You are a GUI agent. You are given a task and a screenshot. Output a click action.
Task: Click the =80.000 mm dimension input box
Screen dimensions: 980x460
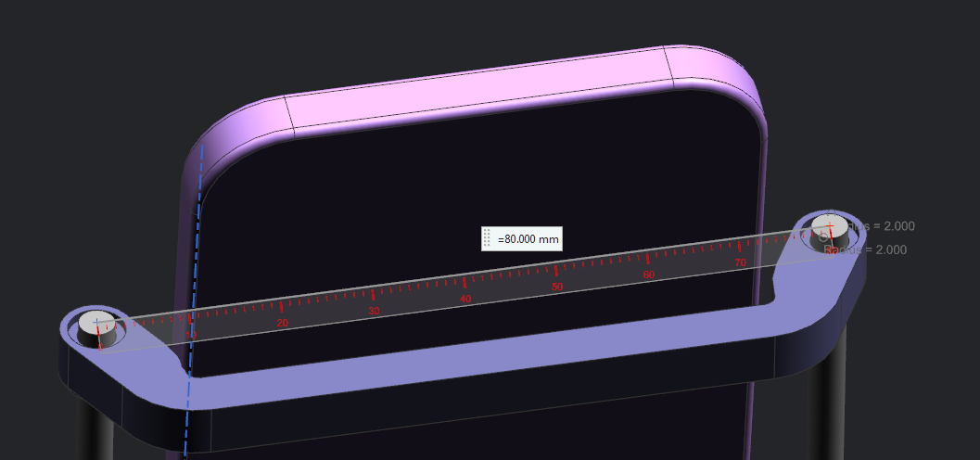point(521,238)
